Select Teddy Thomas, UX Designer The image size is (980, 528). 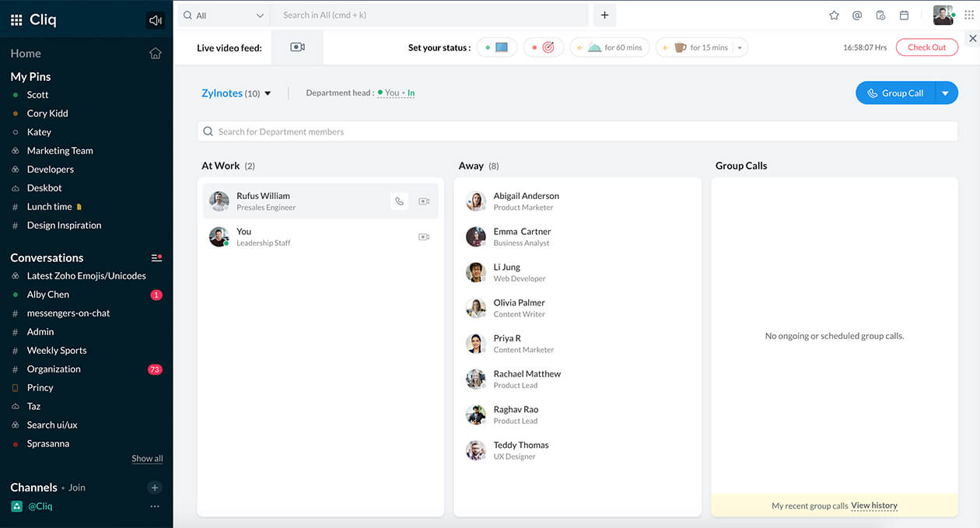577,450
